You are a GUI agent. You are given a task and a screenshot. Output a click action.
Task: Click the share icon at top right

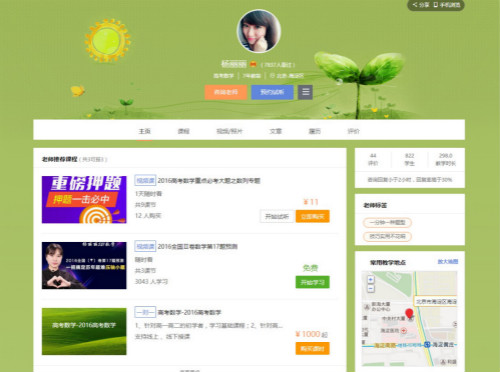tap(415, 5)
